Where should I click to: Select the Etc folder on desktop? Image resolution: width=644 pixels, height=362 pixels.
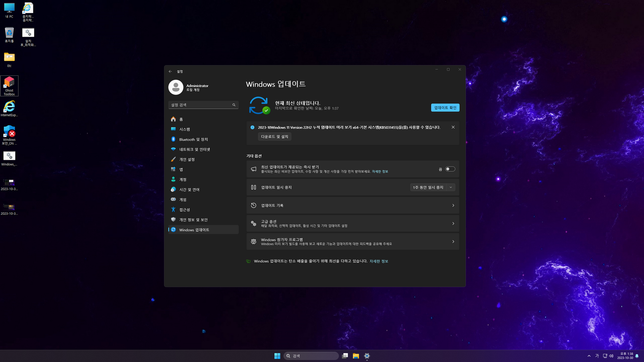tap(9, 60)
